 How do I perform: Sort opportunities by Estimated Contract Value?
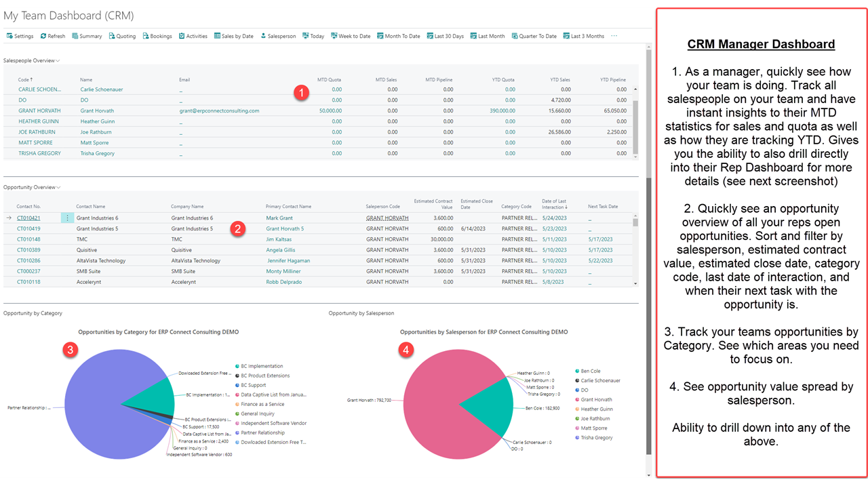click(433, 204)
